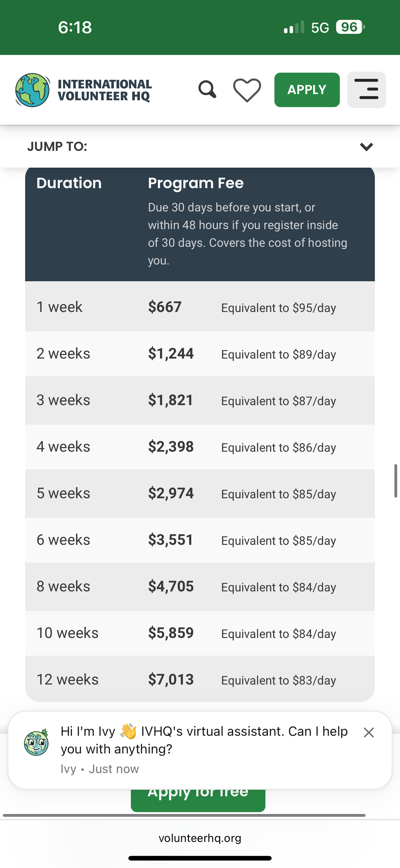
Task: Open Ivy's virtual assistant message
Action: (204, 740)
